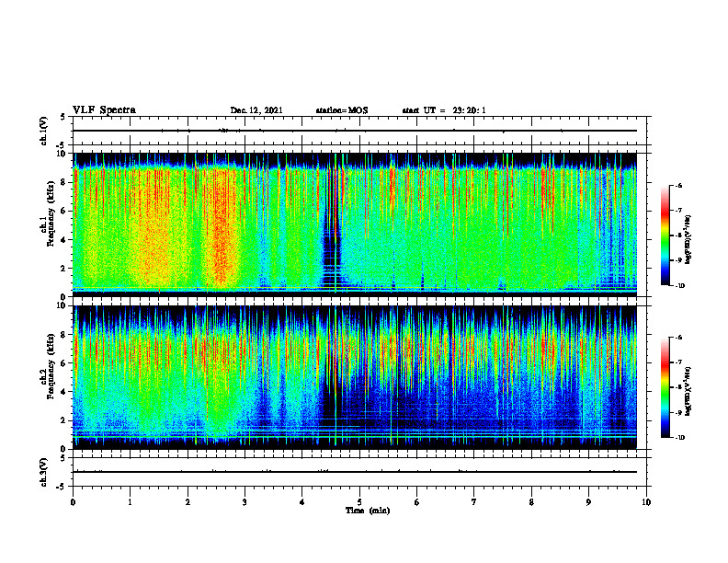Click the log(PSD) label beside ch.2 colorbar

click(x=688, y=391)
